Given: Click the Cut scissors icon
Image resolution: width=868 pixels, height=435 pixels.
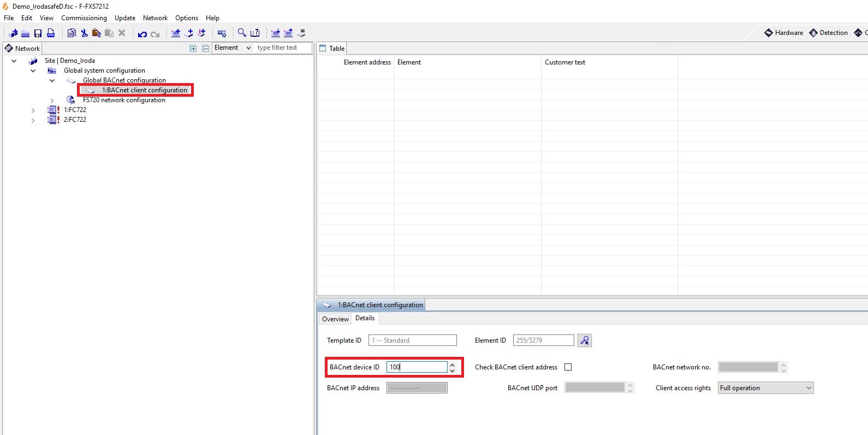Looking at the screenshot, I should (84, 33).
